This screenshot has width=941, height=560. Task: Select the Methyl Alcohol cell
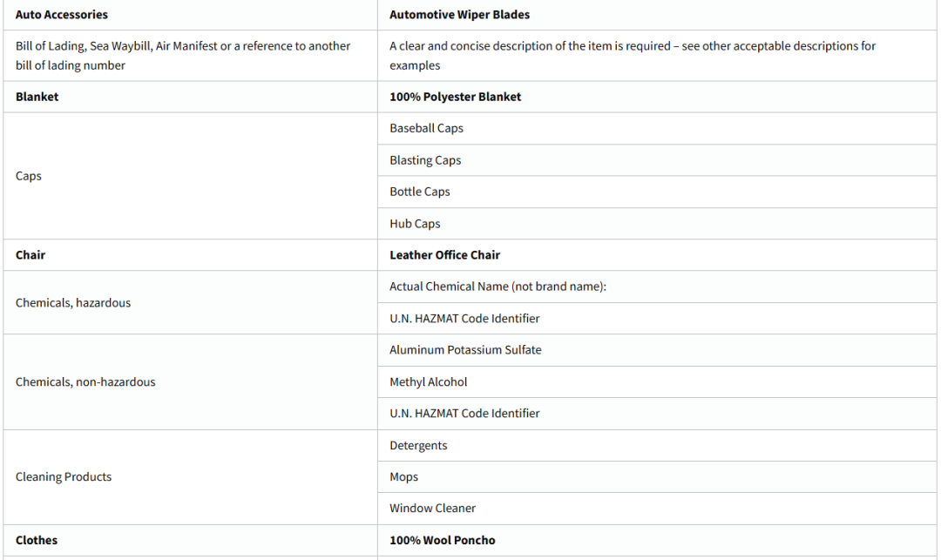tap(429, 381)
